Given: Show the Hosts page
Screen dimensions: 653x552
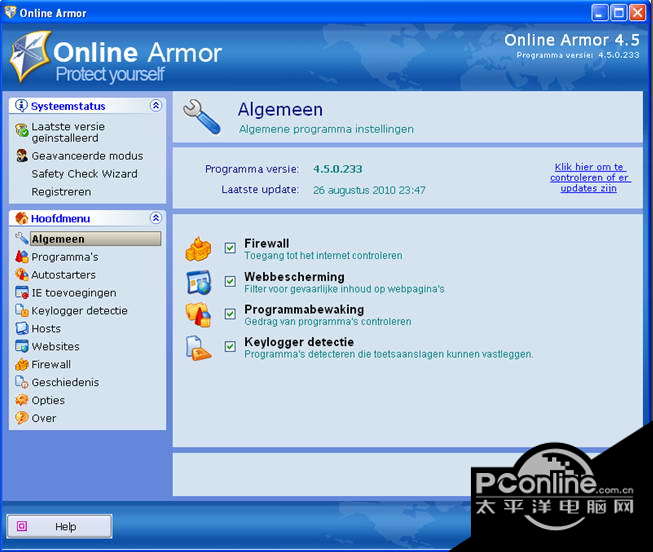Looking at the screenshot, I should click(x=46, y=329).
